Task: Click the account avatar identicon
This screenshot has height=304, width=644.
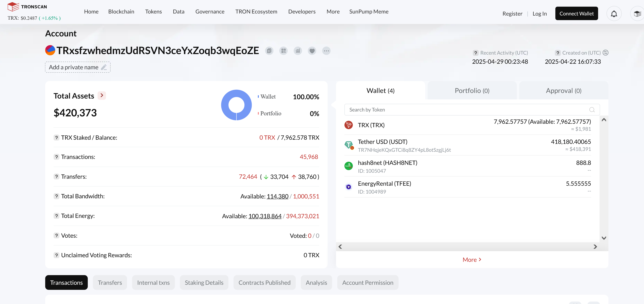Action: 50,50
